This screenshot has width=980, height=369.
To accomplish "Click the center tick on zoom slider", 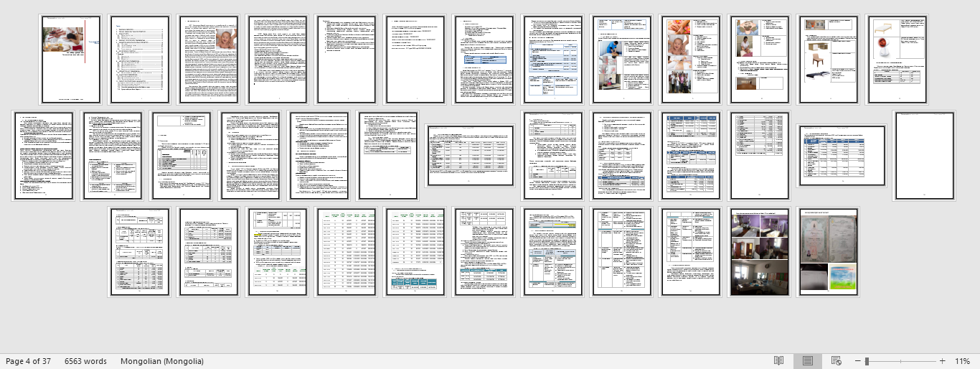I will 900,361.
